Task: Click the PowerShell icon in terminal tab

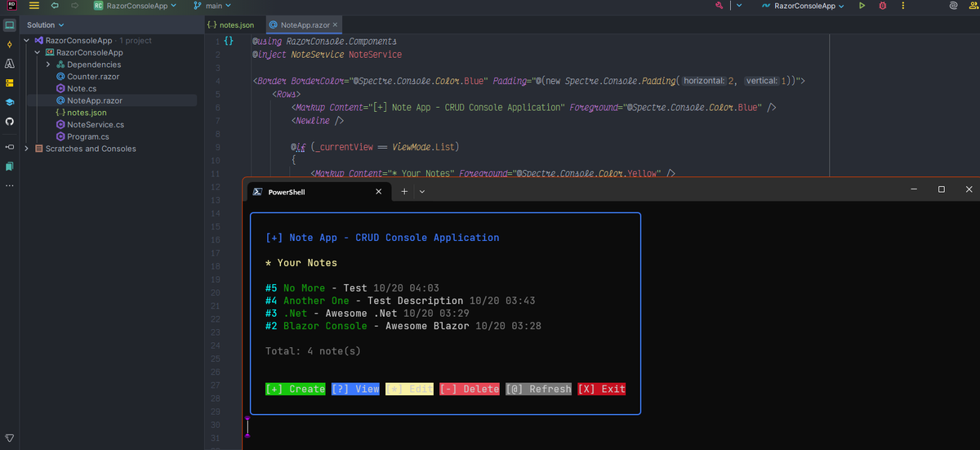Action: point(256,192)
